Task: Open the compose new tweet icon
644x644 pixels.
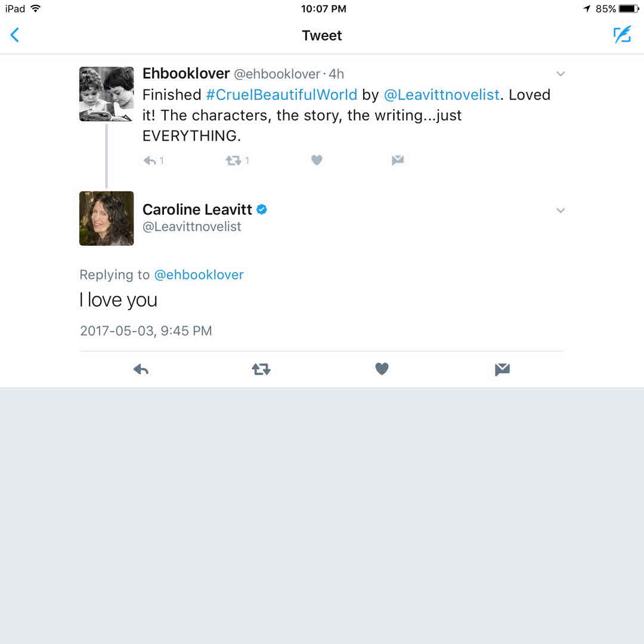Action: 622,35
